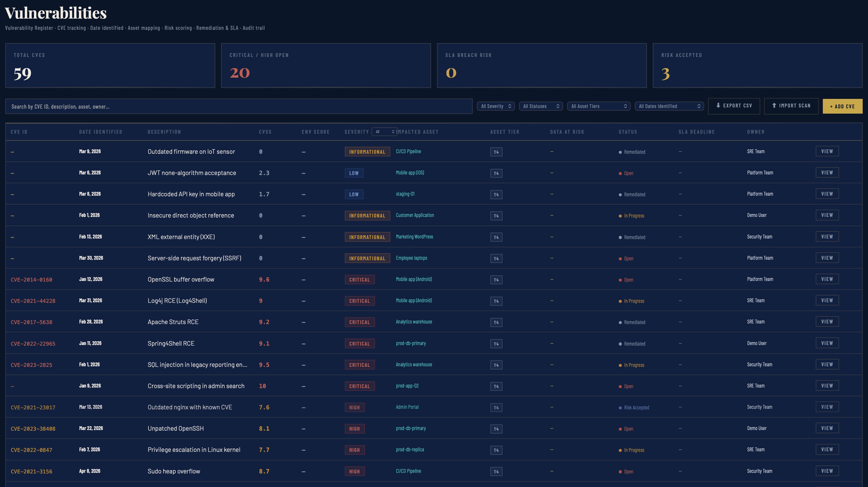Open the CVE-2023-2825 identifier

point(31,365)
